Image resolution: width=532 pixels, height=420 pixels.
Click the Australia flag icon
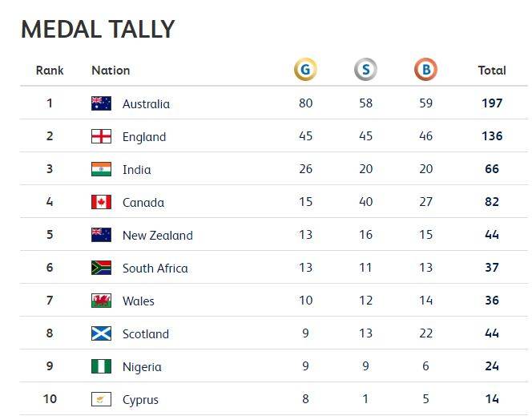[x=101, y=103]
